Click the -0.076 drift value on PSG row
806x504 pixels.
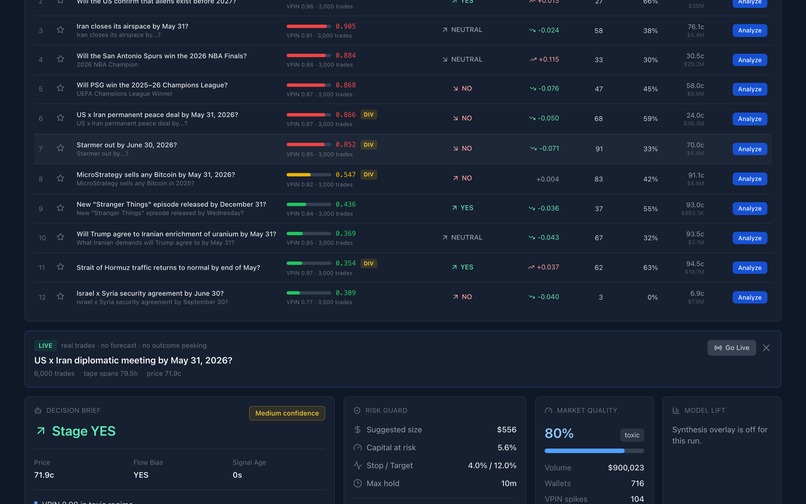(544, 88)
